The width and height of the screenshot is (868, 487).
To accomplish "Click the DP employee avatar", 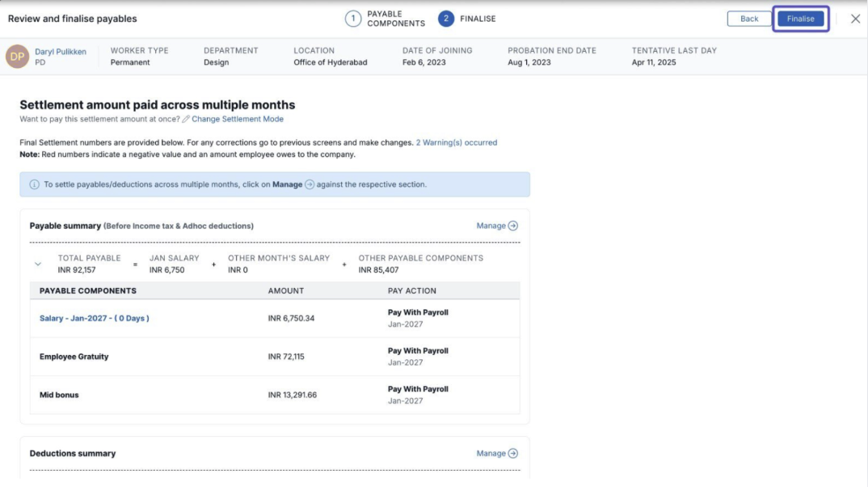I will [x=17, y=57].
